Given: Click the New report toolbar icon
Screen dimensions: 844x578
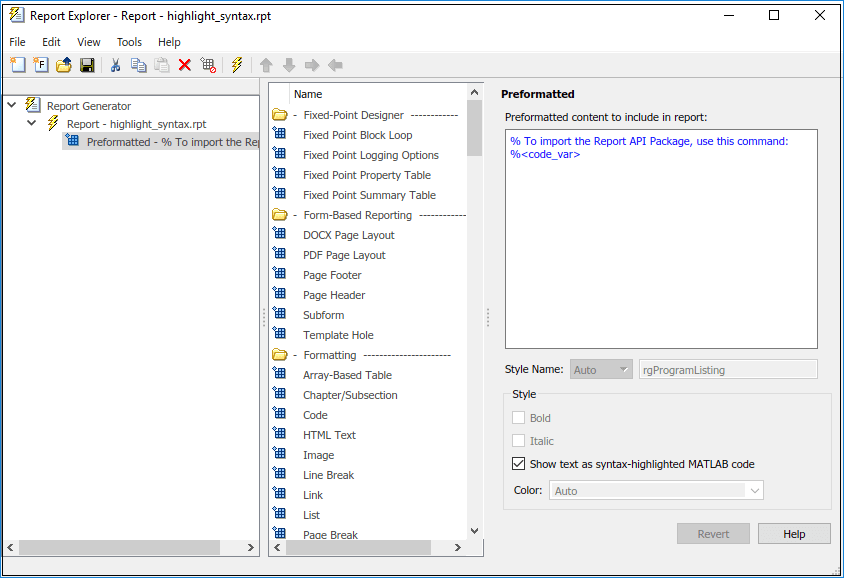Looking at the screenshot, I should (18, 65).
